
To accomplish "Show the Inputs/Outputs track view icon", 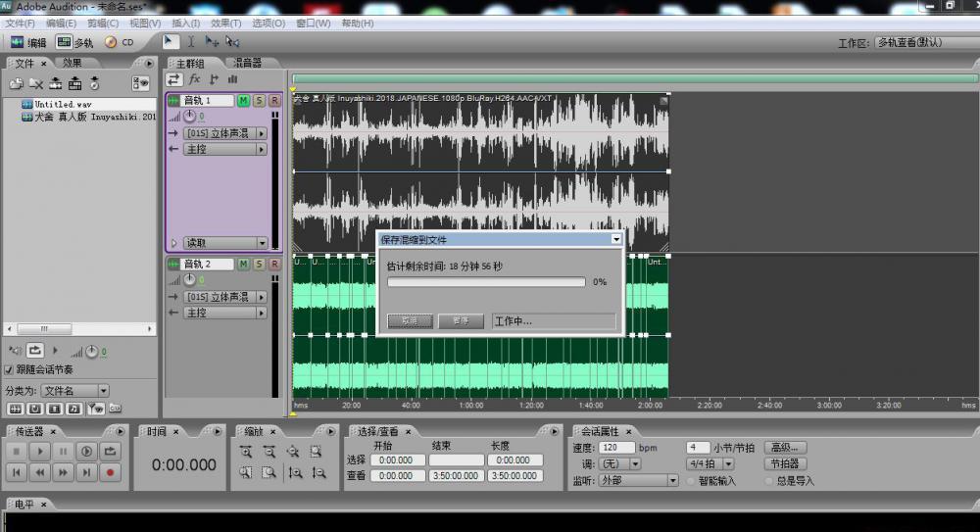I will tap(174, 79).
